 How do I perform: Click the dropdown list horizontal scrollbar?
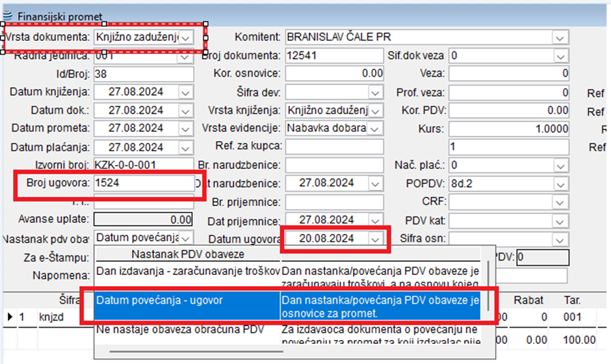(x=195, y=352)
